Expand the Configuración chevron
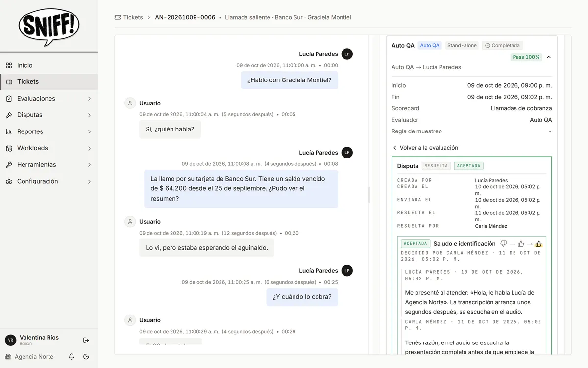588x368 pixels. click(x=89, y=182)
